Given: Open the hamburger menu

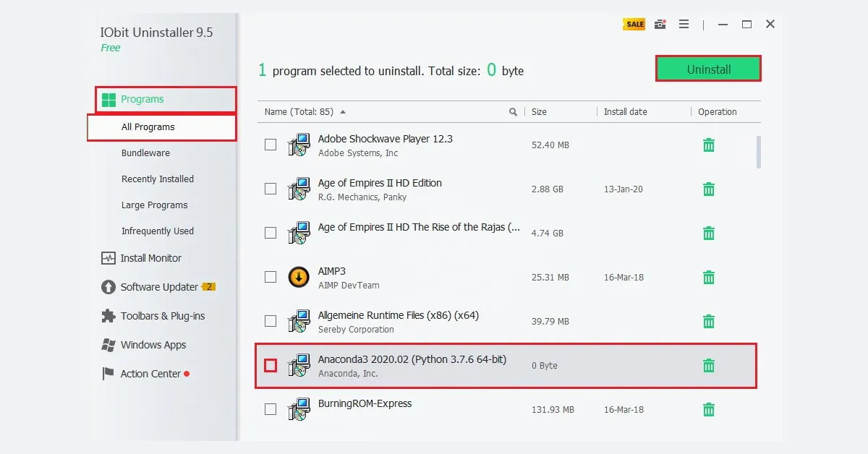Looking at the screenshot, I should coord(684,24).
